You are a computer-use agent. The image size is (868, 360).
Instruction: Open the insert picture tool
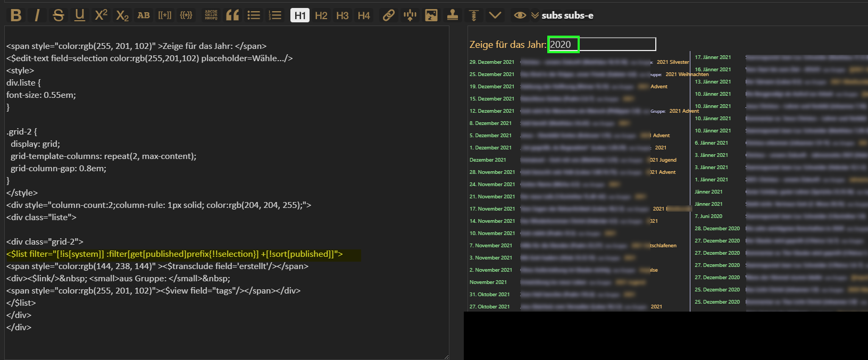coord(431,15)
